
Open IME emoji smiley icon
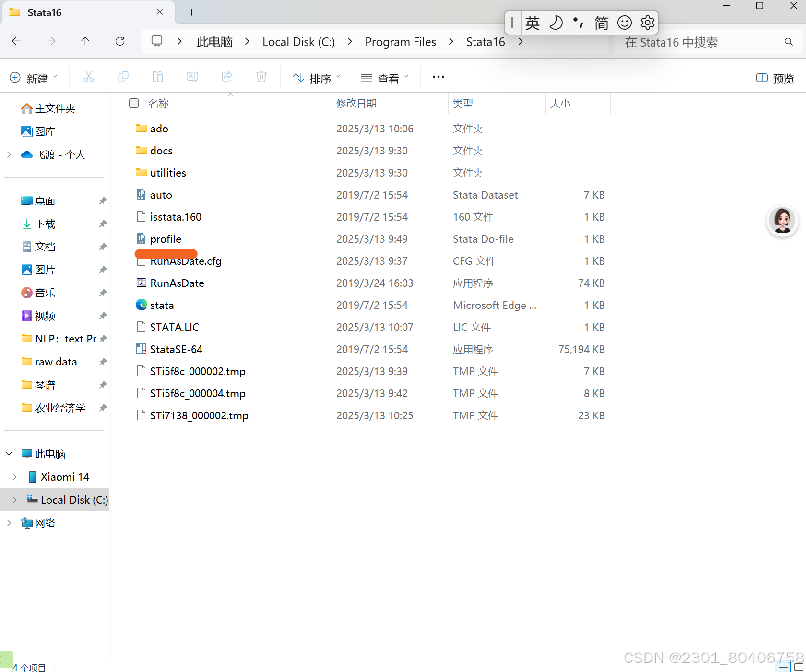point(625,23)
